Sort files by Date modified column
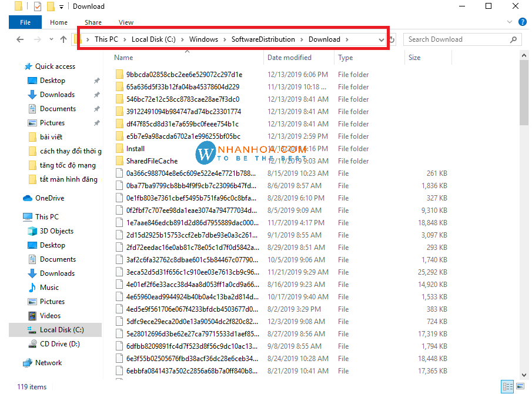532x394 pixels. pos(289,58)
